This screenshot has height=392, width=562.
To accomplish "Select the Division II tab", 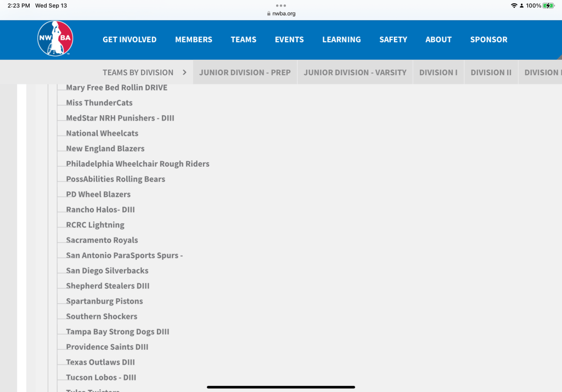I will 491,72.
